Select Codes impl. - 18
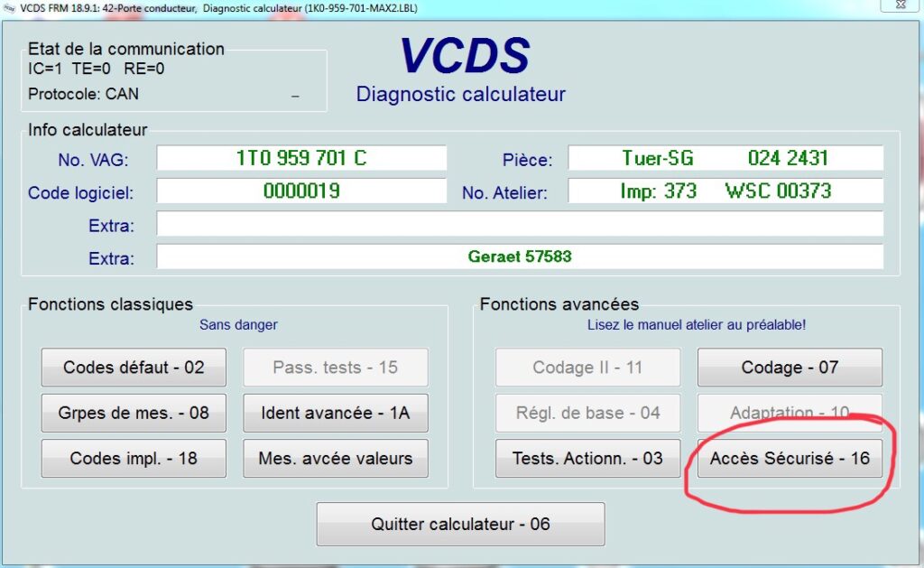The width and height of the screenshot is (924, 568). [134, 458]
